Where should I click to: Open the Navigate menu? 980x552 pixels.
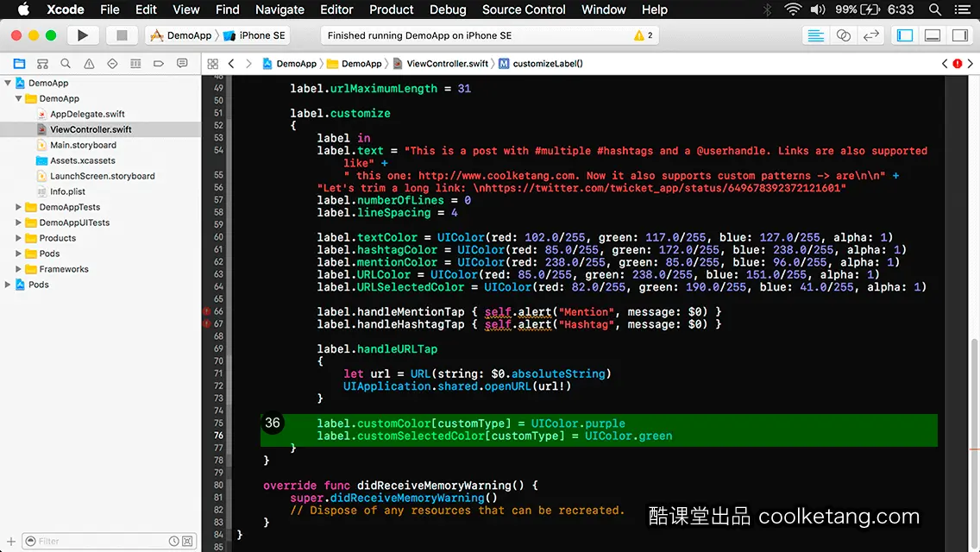[280, 9]
